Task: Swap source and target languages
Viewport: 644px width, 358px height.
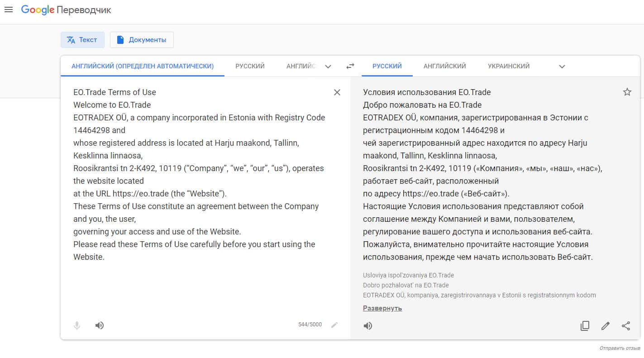Action: click(x=350, y=66)
